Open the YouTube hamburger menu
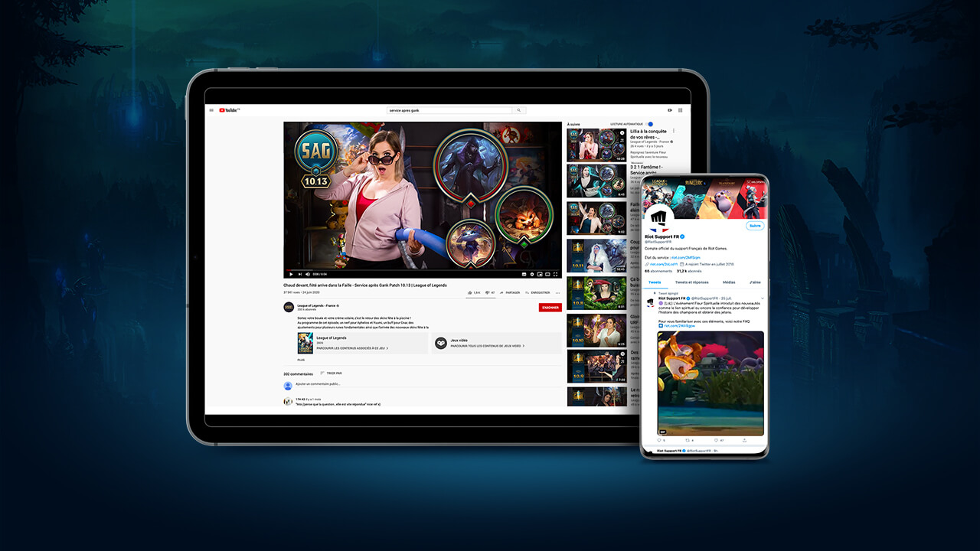This screenshot has height=551, width=980. [x=211, y=110]
